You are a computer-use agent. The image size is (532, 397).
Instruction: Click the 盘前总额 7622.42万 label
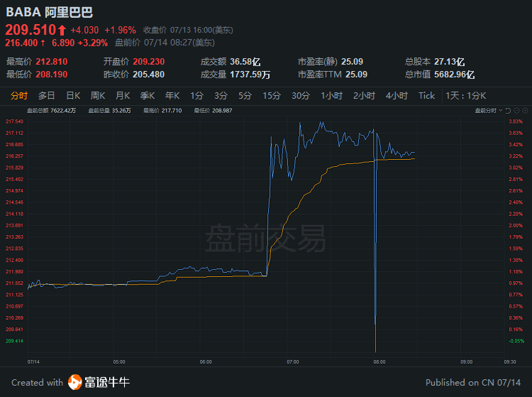pyautogui.click(x=51, y=111)
